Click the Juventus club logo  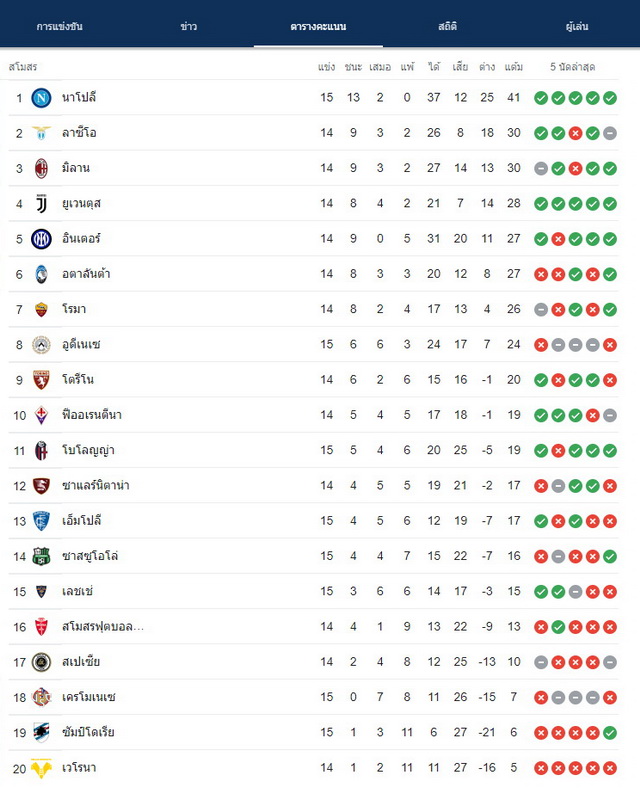coord(41,204)
